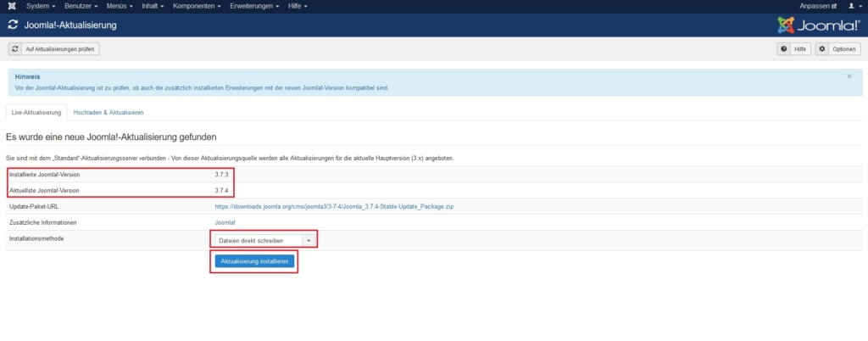Click the Anpassen site link

818,6
